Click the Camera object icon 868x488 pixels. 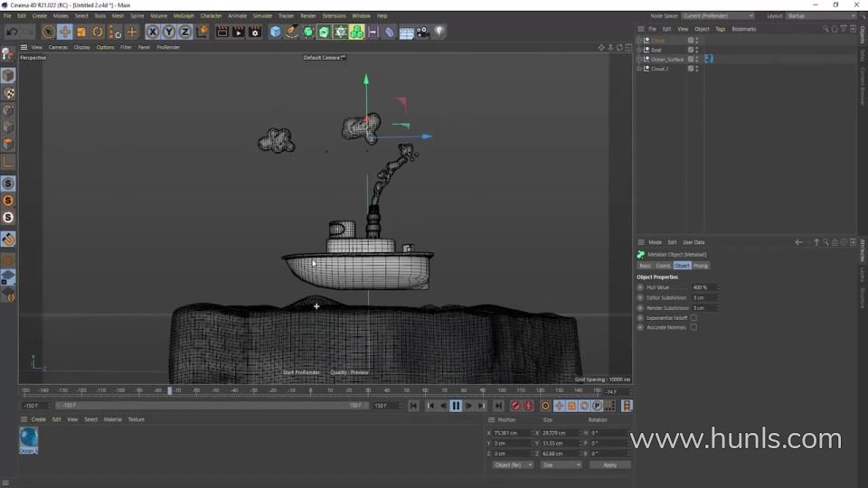421,32
